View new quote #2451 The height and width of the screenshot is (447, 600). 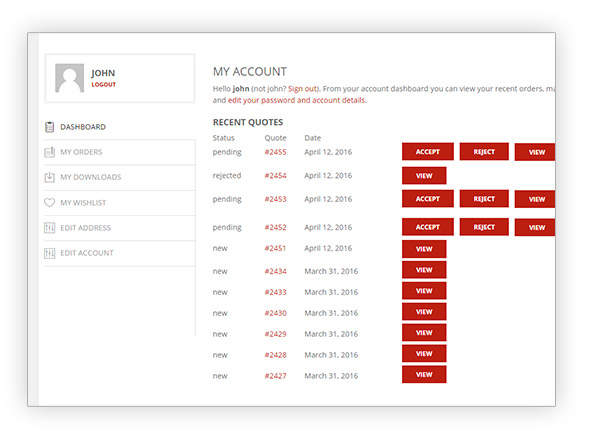point(424,249)
